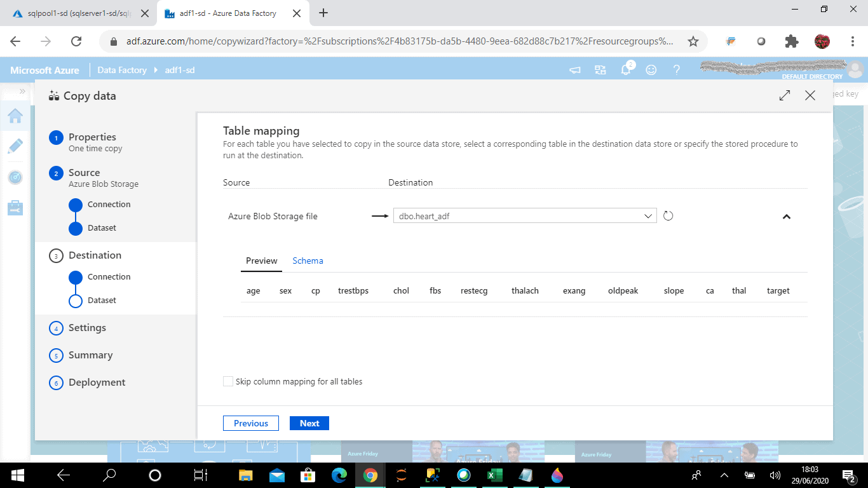Viewport: 868px width, 488px height.
Task: Go to the Destination step
Action: click(95, 255)
